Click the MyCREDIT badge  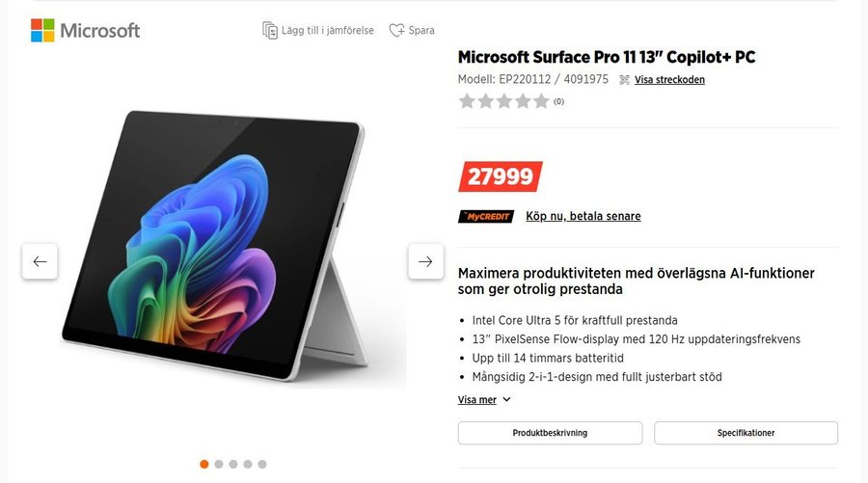click(x=486, y=216)
